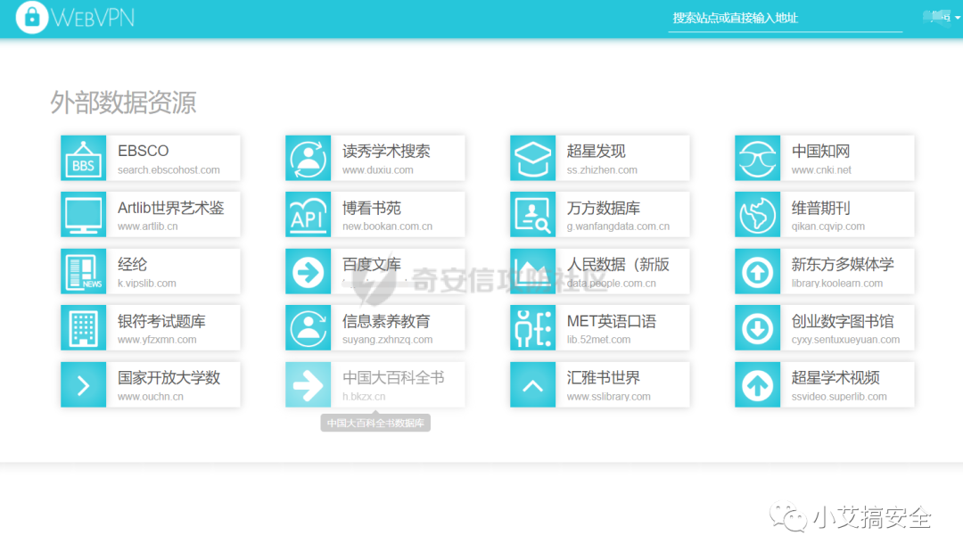
Task: Click the 超星学术视频 up arrow icon
Action: click(758, 385)
